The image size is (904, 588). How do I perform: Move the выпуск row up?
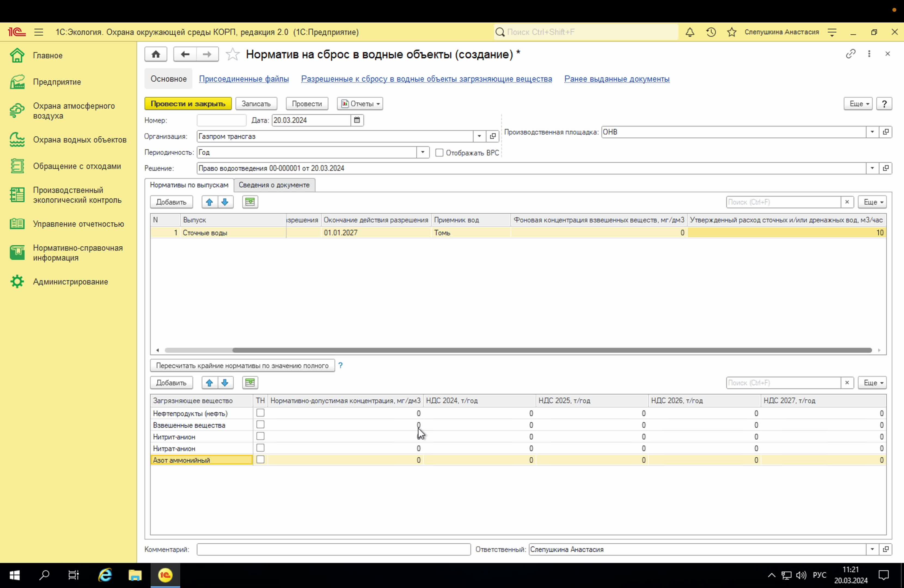[209, 202]
